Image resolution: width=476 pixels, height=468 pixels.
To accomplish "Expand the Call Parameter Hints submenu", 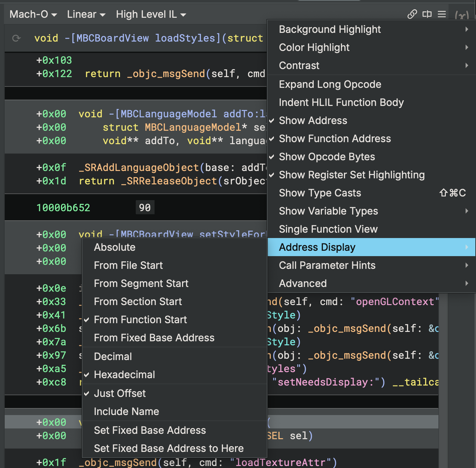I will tap(372, 266).
